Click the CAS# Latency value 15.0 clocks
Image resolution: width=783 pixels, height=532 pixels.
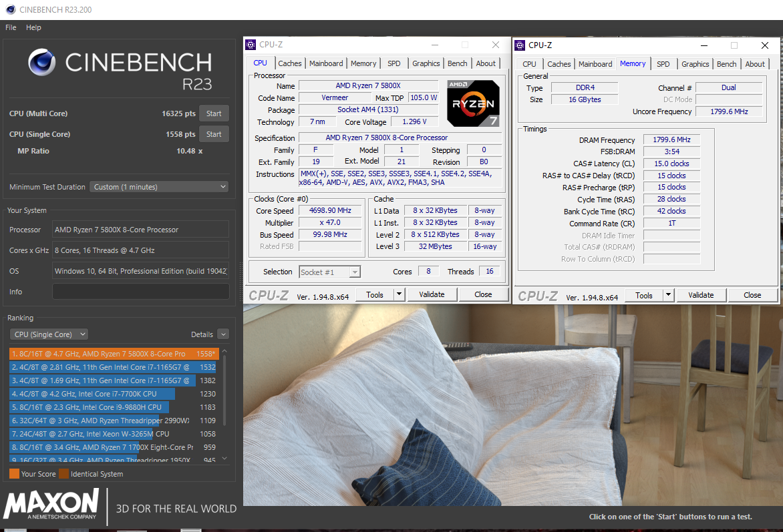coord(671,164)
